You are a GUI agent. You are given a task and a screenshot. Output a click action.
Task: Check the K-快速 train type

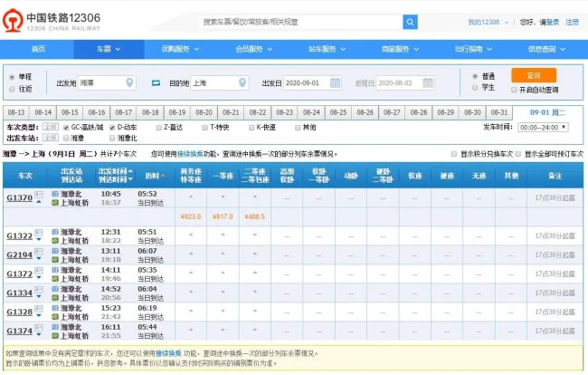(251, 128)
